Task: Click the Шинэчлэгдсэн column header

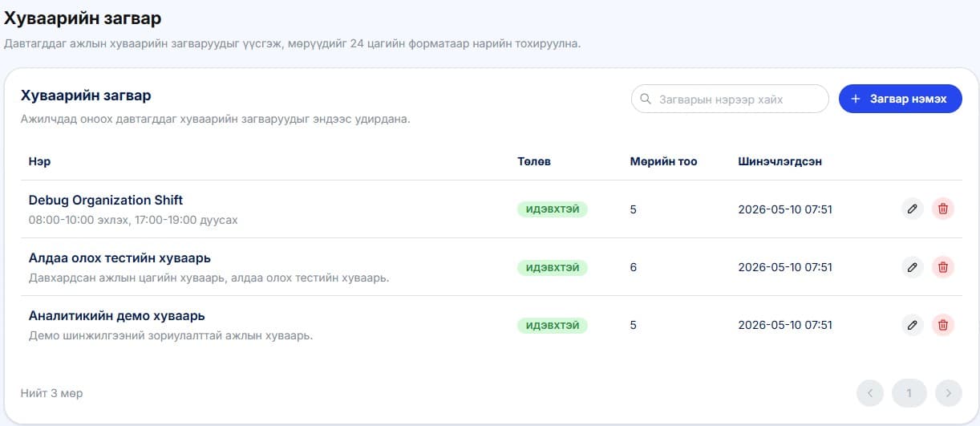Action: pyautogui.click(x=780, y=161)
